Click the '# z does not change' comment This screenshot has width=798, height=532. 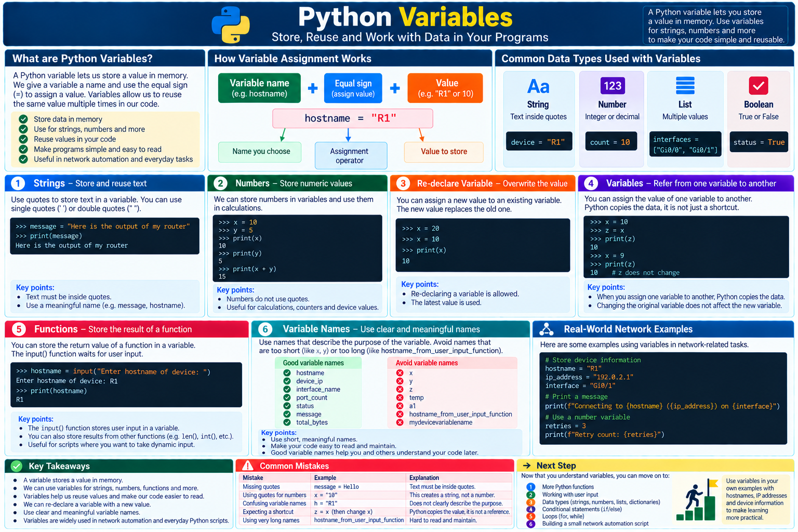(x=645, y=273)
